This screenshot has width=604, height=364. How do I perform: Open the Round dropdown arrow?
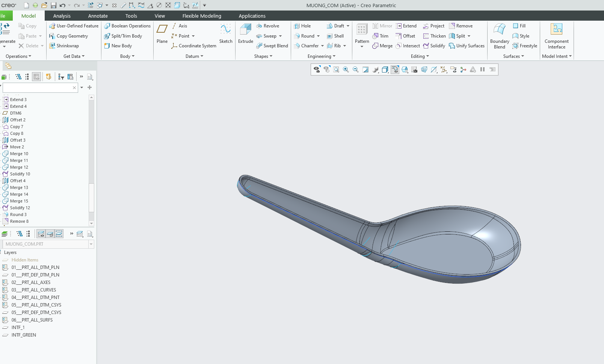pyautogui.click(x=319, y=36)
